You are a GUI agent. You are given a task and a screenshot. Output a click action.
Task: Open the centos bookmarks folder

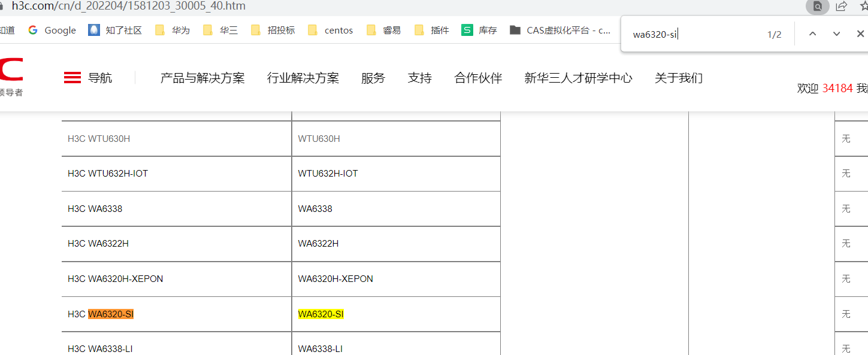tap(331, 30)
